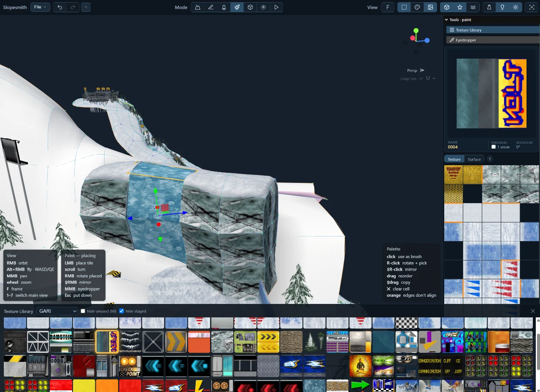
Task: Click the Undo arrow in the top toolbar
Action: click(x=60, y=7)
